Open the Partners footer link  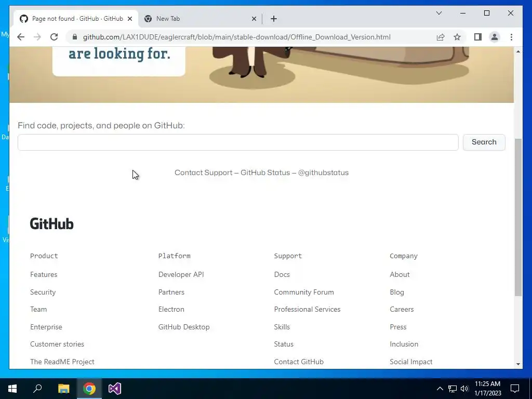coord(171,292)
